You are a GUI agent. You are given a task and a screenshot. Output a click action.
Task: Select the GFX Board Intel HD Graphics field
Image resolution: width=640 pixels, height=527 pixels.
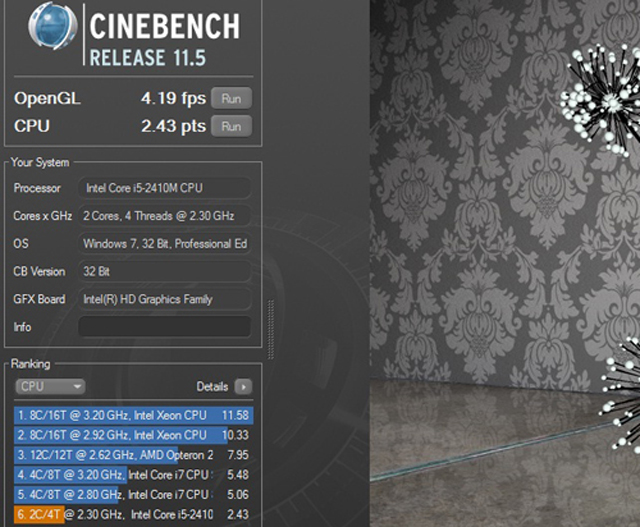(164, 299)
